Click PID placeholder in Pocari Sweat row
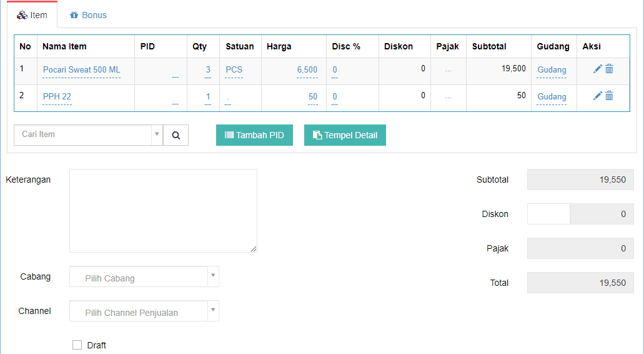This screenshot has width=644, height=354. click(176, 76)
